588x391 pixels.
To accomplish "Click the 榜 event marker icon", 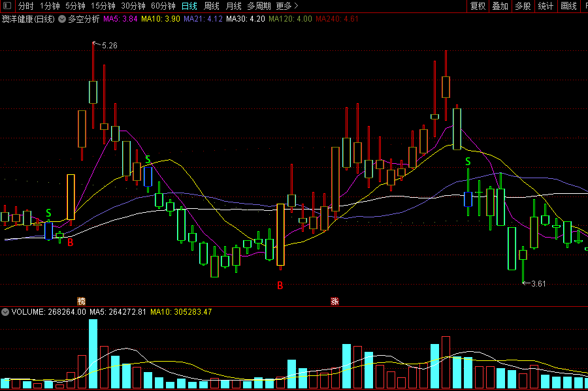I will coord(82,301).
